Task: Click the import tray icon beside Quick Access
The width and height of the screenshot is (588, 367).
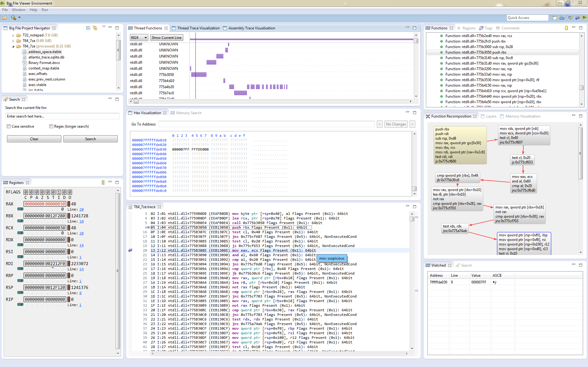Action: coord(562,18)
